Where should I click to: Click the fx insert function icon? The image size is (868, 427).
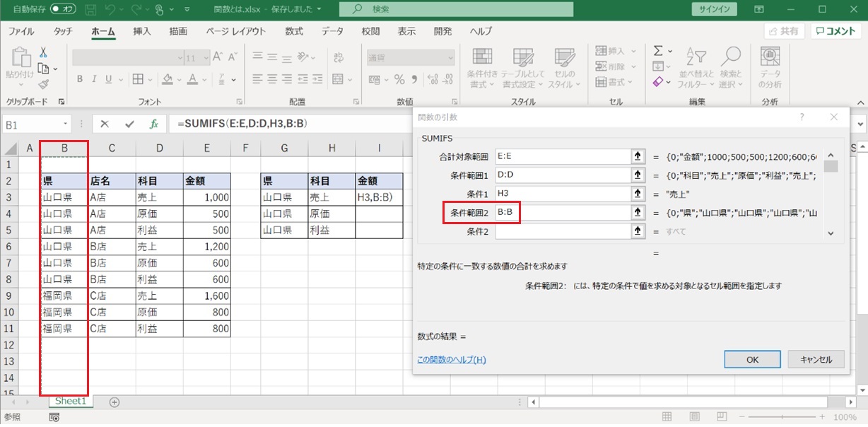[x=153, y=124]
